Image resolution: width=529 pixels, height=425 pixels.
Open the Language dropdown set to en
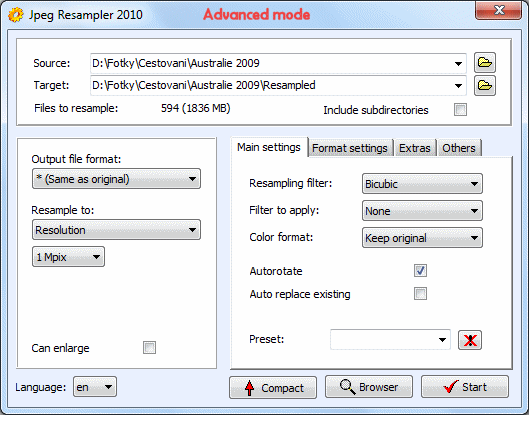coord(95,387)
